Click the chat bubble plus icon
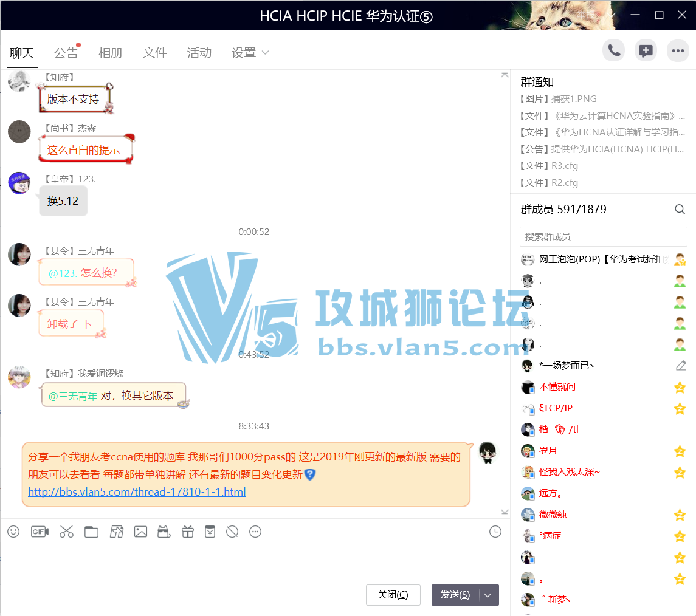The image size is (696, 616). pos(646,50)
